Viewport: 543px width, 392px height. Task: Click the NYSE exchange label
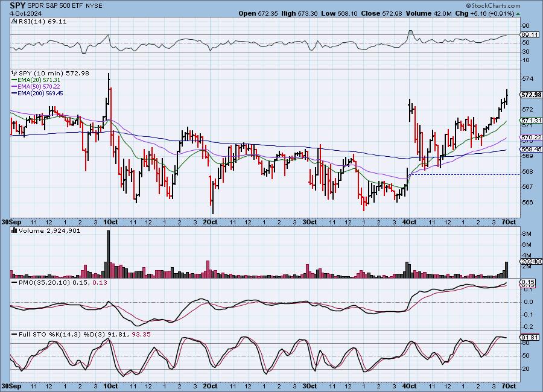coord(94,6)
